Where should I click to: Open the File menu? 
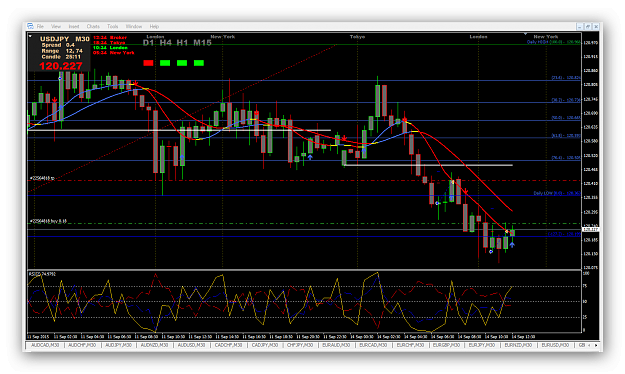(40, 26)
